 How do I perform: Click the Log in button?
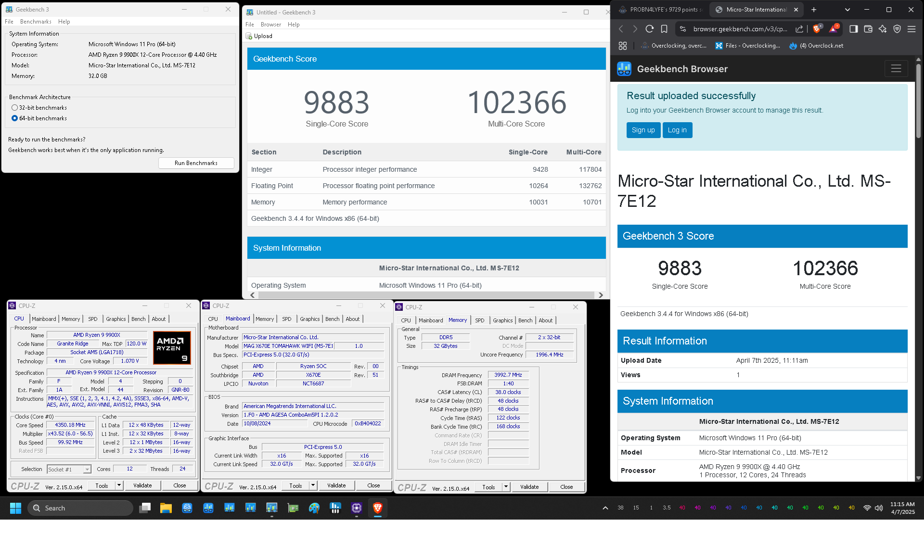(677, 130)
